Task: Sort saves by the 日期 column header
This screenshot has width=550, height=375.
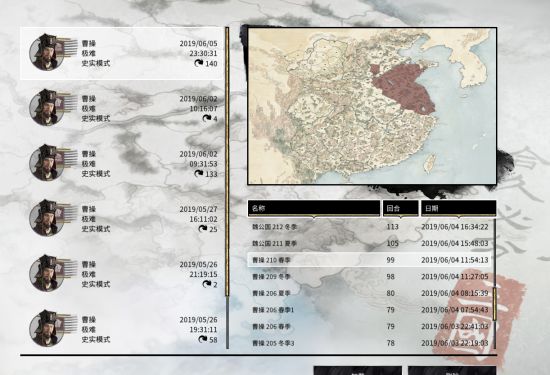Action: pyautogui.click(x=458, y=208)
